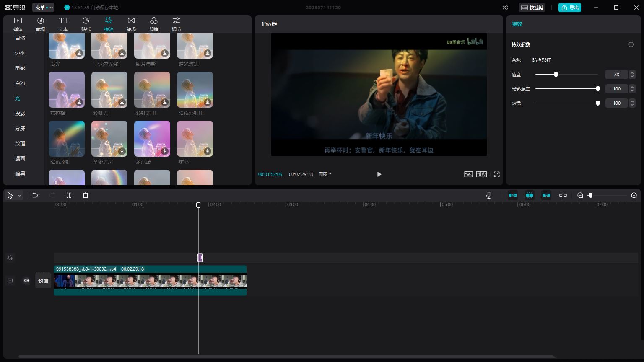Download the 暗夜彩虹III effect
This screenshot has height=362, width=644.
(x=208, y=102)
